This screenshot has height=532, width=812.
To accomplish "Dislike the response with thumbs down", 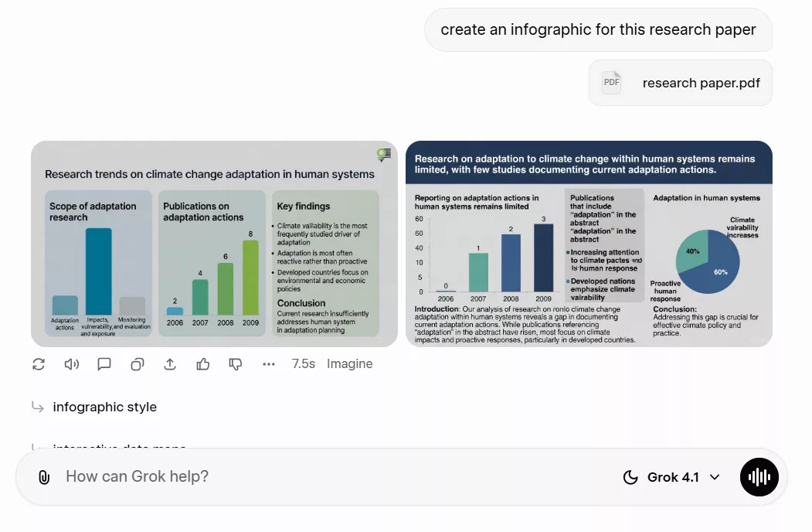I will (236, 364).
